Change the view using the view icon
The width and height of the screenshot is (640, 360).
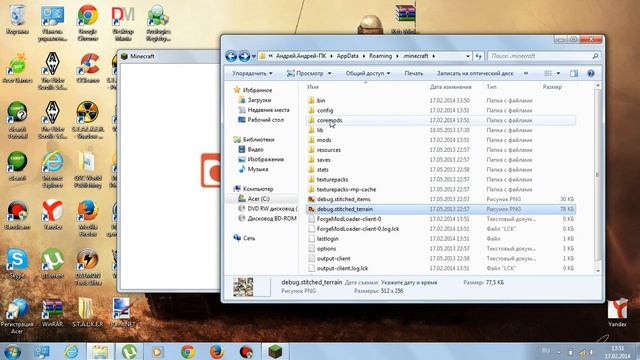[x=548, y=73]
